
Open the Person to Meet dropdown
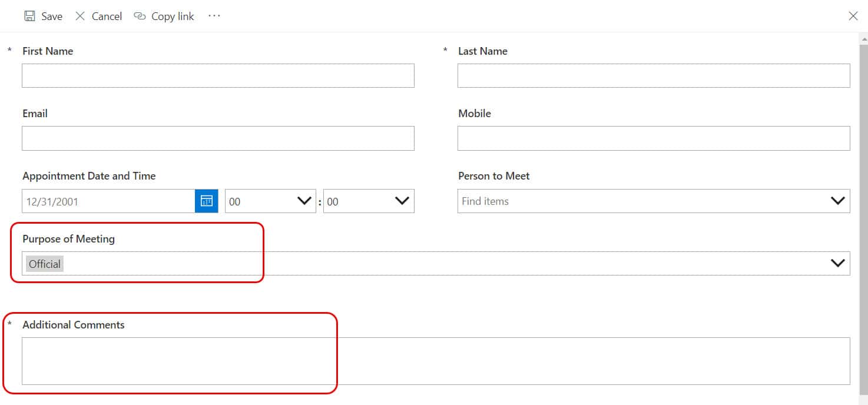(x=837, y=201)
